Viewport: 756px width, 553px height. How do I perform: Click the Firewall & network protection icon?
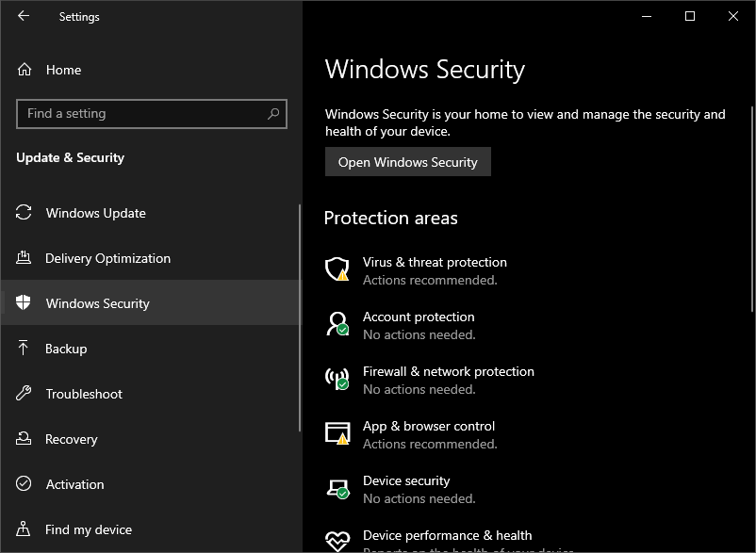coord(337,379)
